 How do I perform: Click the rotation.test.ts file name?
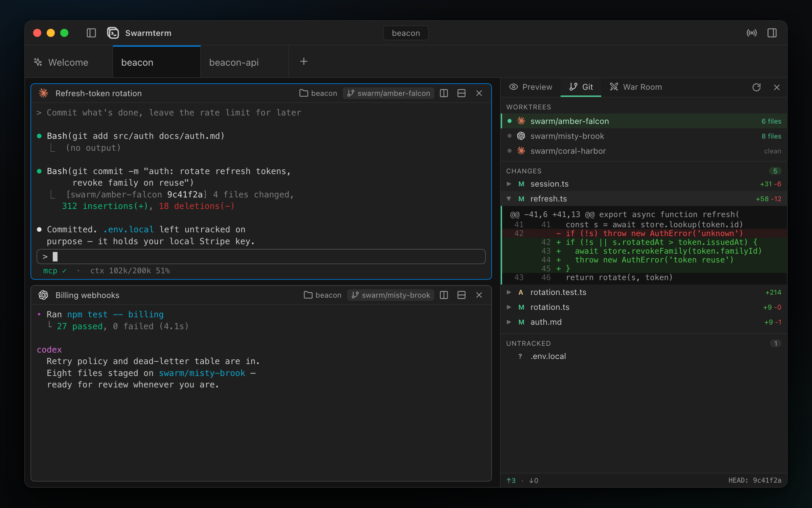[x=558, y=292]
